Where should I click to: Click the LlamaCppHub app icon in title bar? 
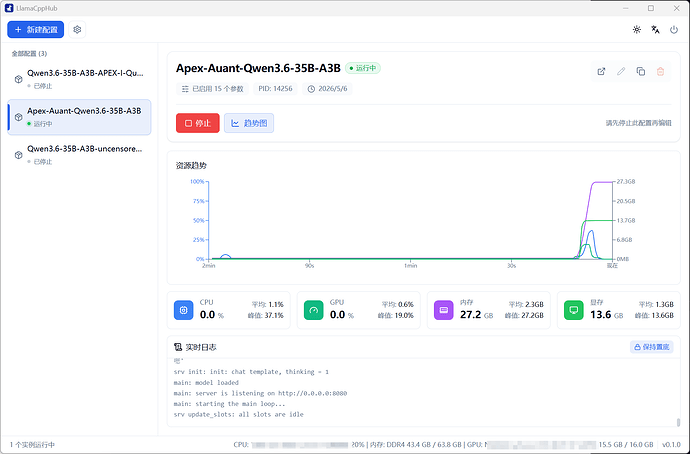coord(9,8)
